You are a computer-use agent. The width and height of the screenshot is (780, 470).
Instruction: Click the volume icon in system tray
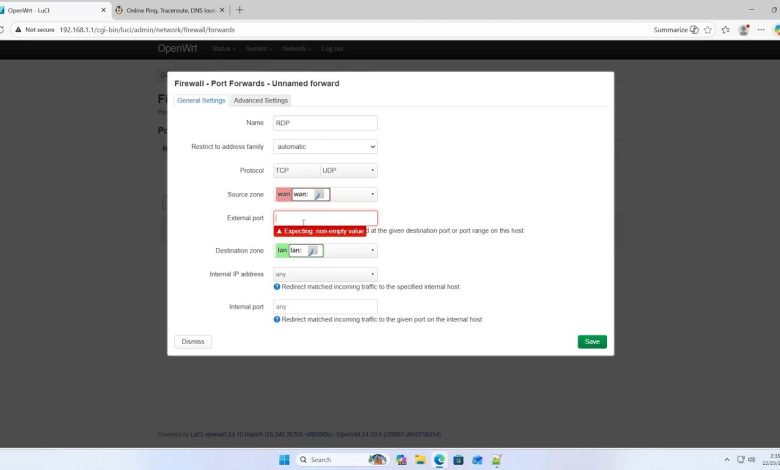751,460
